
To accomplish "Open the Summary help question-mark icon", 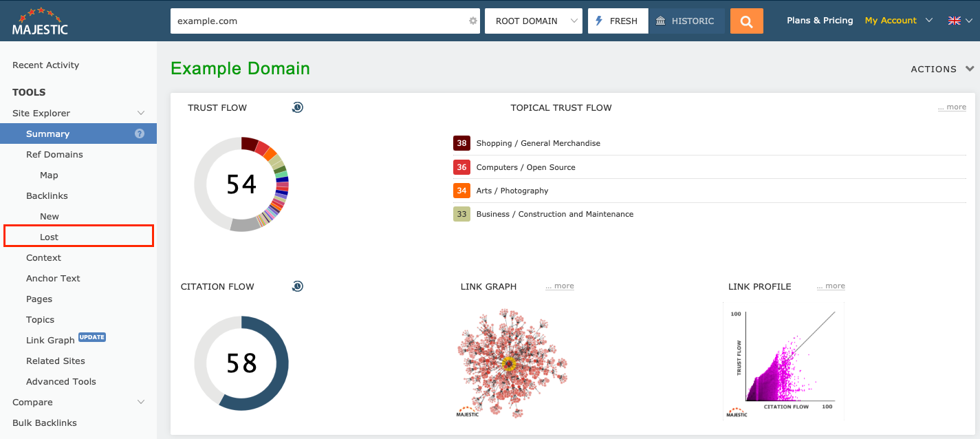I will (140, 133).
